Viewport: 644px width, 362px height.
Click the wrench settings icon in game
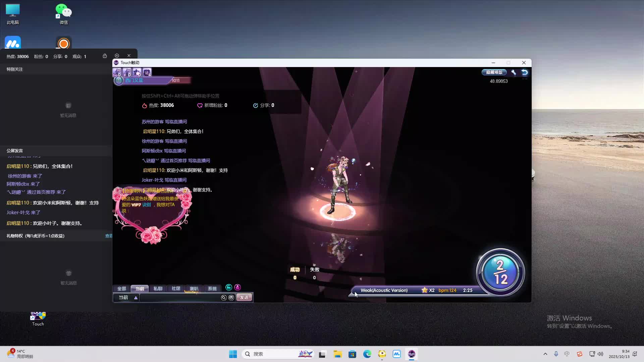(x=514, y=72)
